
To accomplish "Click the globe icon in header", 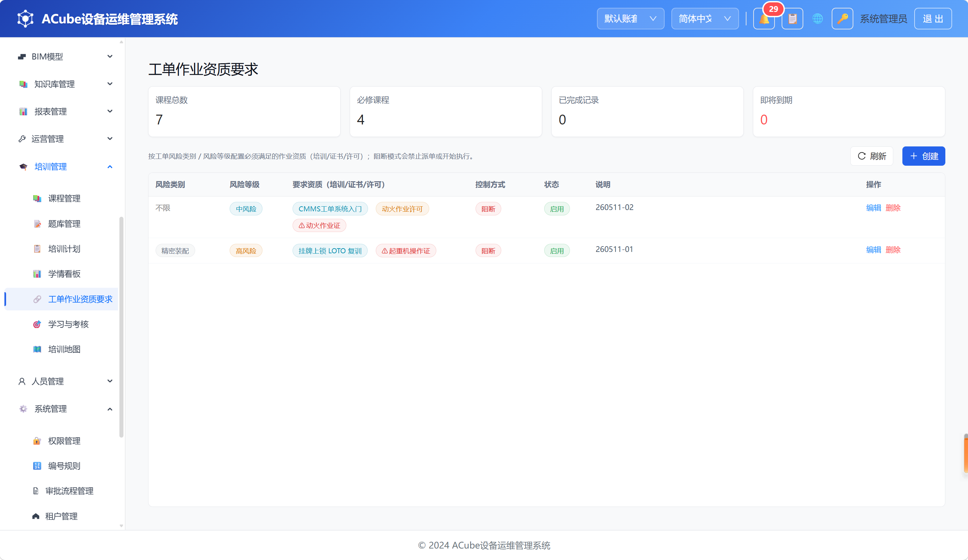I will (817, 19).
